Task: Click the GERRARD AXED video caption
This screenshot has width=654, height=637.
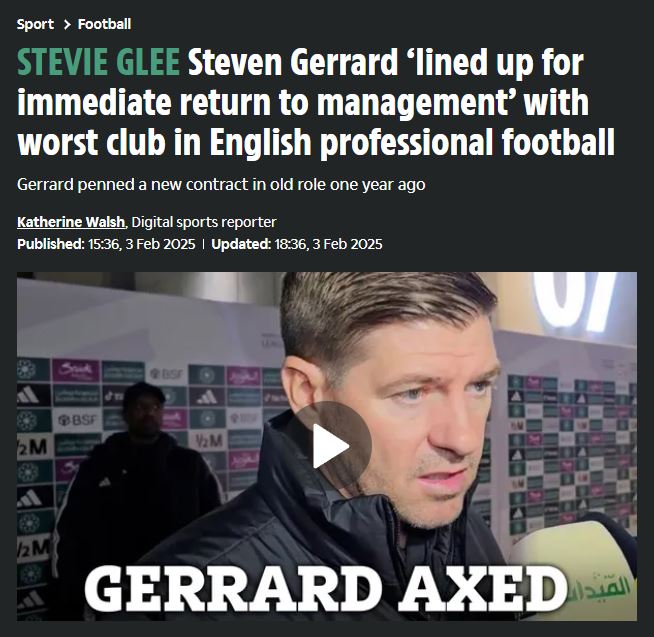Action: tap(326, 589)
